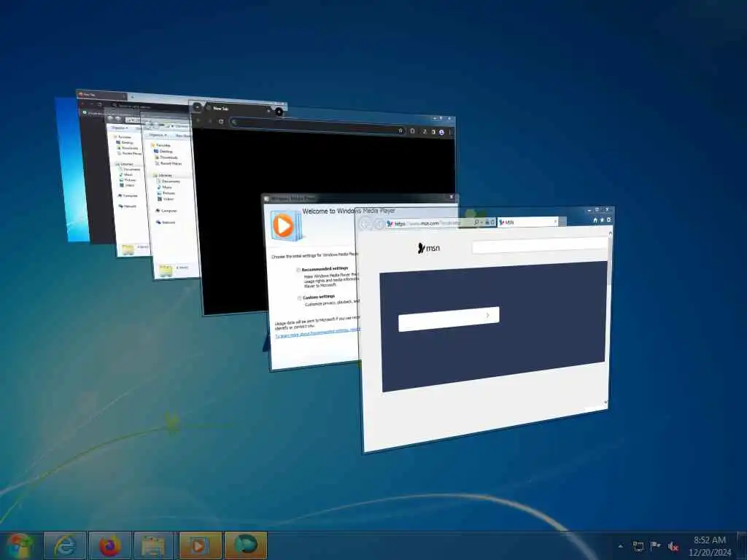The height and width of the screenshot is (560, 747).
Task: Click the back arrow in Internet Explorer
Action: click(x=366, y=223)
